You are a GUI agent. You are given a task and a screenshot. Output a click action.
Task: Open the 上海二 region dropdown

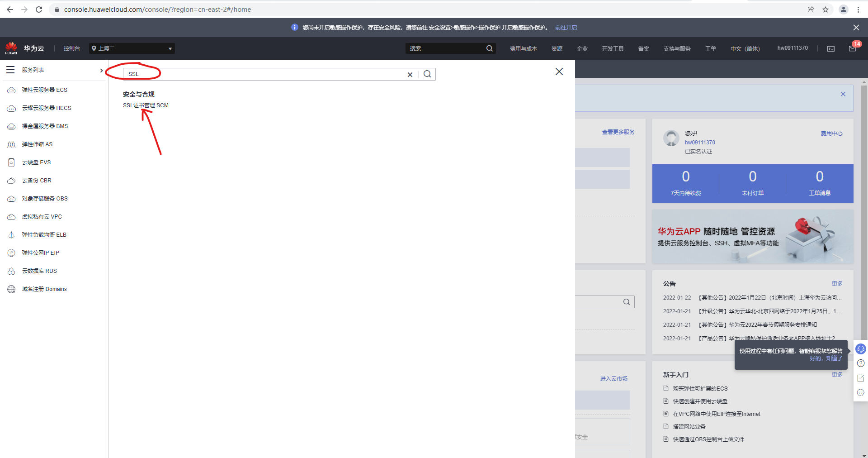(x=132, y=48)
